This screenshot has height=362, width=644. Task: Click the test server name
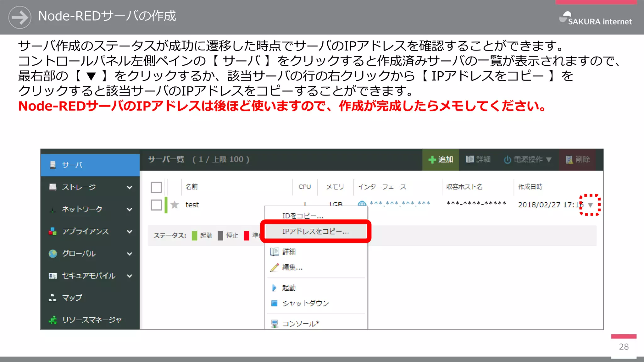point(192,205)
